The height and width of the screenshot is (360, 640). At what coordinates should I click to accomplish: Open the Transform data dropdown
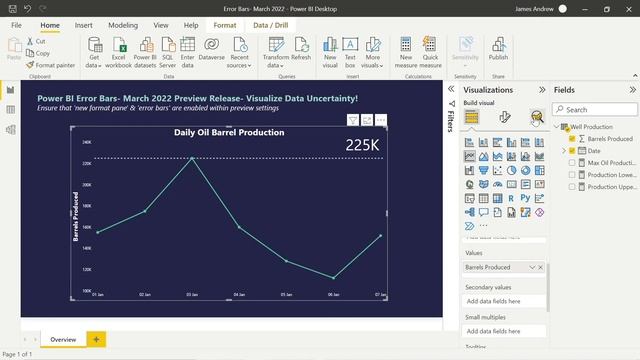[x=276, y=53]
